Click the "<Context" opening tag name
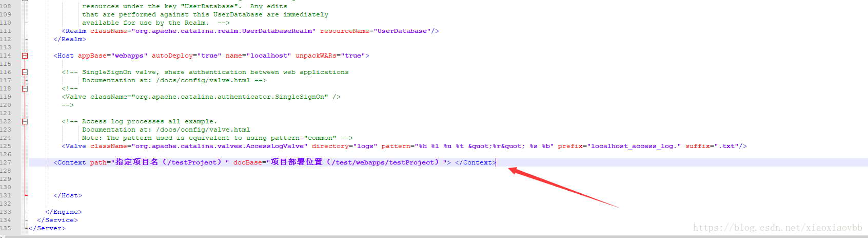 click(70, 162)
